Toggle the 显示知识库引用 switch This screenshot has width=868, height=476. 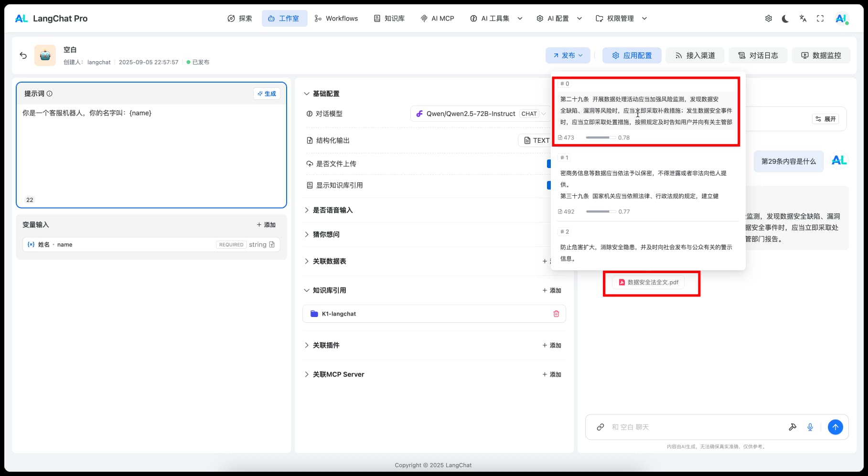click(548, 185)
